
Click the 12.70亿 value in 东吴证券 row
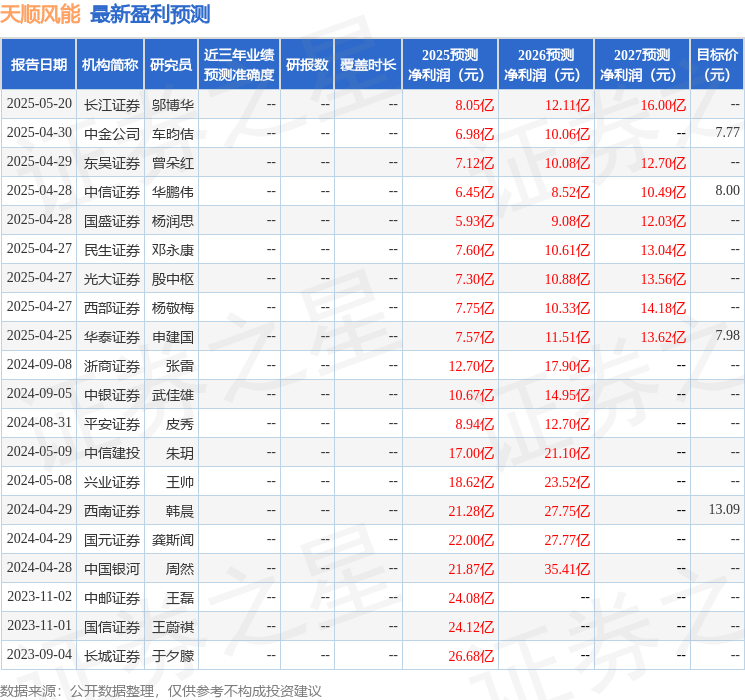[x=663, y=163]
